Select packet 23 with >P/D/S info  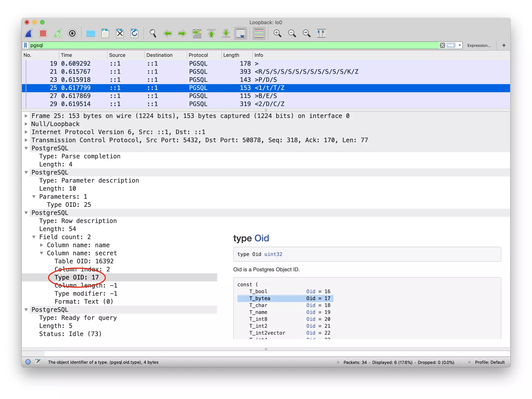tap(266, 80)
